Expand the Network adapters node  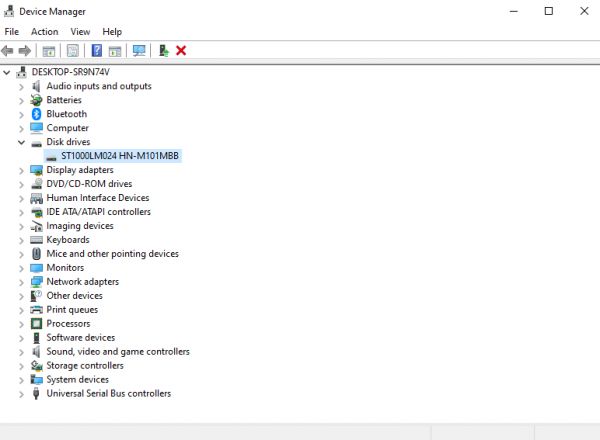coord(22,282)
